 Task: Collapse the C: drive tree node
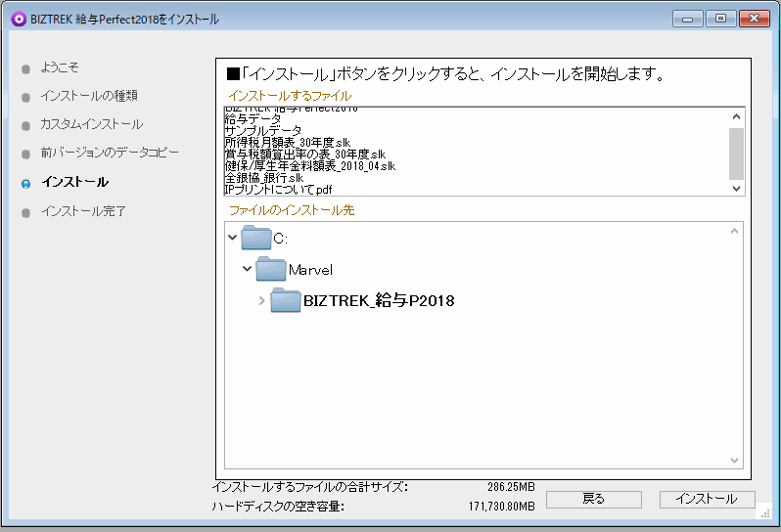(x=232, y=238)
